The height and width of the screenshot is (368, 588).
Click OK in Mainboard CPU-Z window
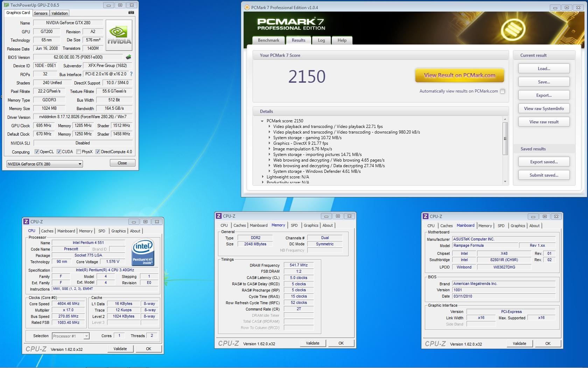coord(548,343)
